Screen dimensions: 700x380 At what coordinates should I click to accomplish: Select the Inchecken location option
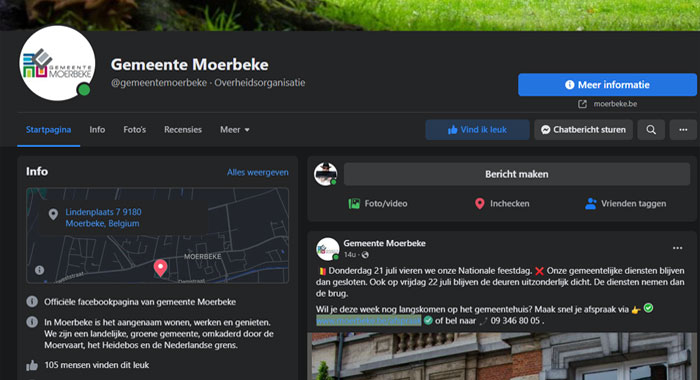(502, 204)
